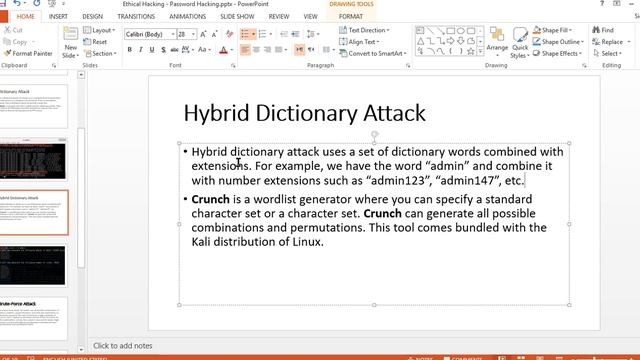This screenshot has height=360, width=640.
Task: Switch to the TRANSITIONS tab
Action: coord(136,17)
